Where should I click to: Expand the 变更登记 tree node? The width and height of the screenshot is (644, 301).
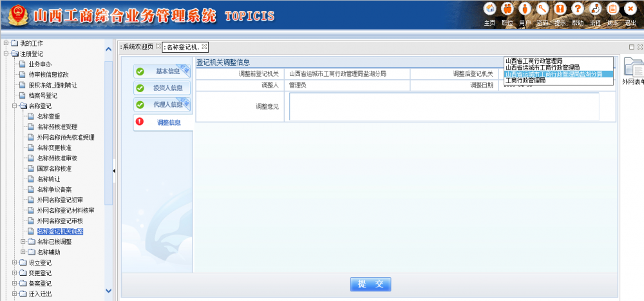(14, 273)
